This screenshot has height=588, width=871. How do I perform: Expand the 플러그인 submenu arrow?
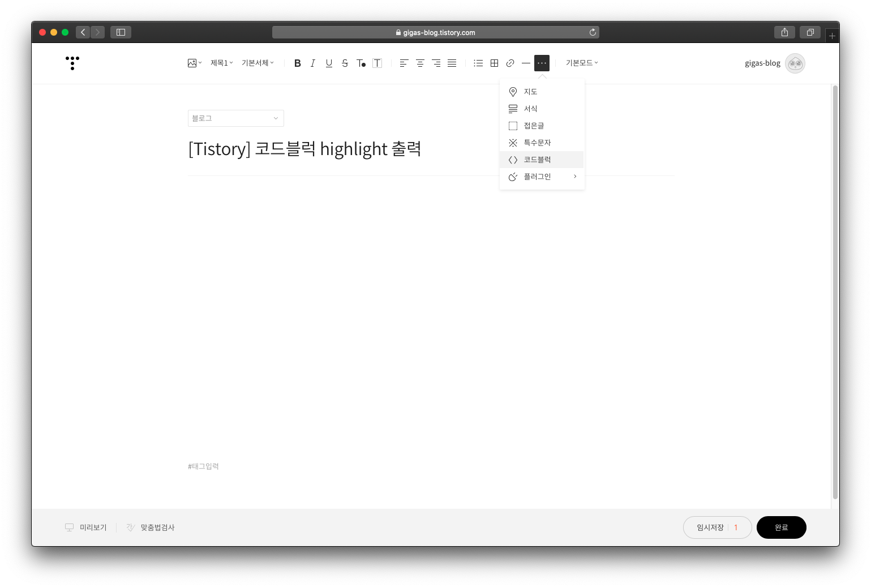coord(575,177)
